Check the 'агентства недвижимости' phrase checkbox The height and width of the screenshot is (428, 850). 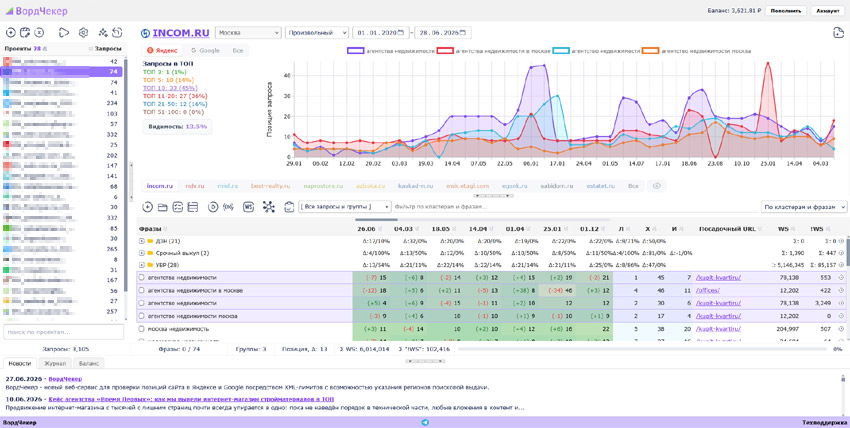point(142,277)
